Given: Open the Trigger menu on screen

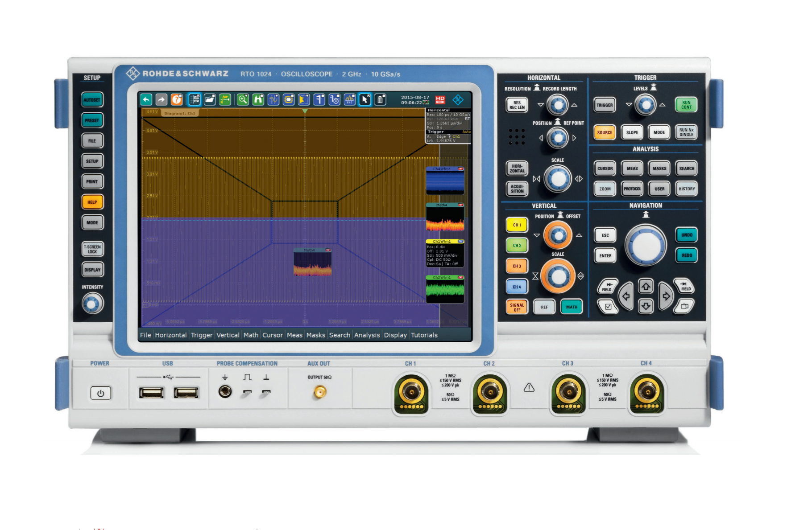Looking at the screenshot, I should point(202,335).
